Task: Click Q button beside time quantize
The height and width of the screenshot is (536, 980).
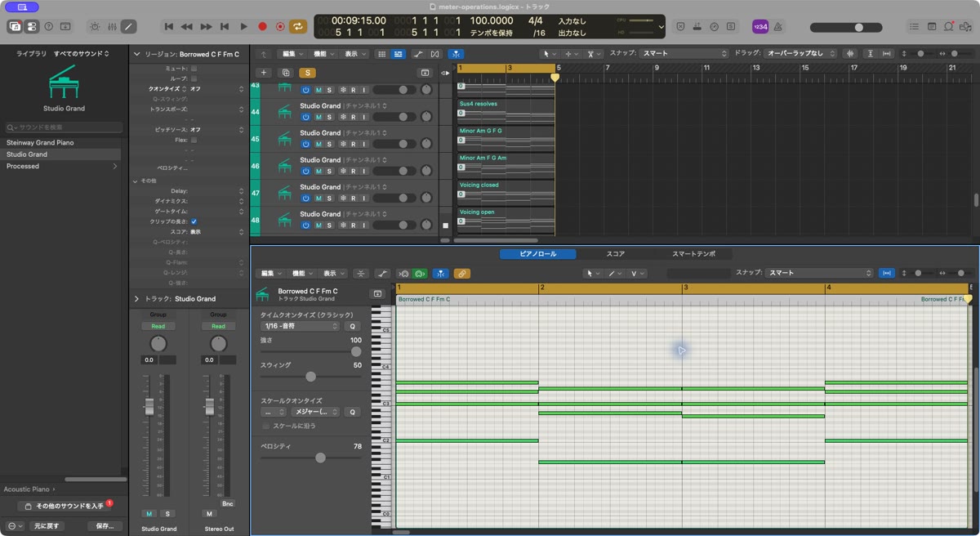Action: click(x=353, y=326)
